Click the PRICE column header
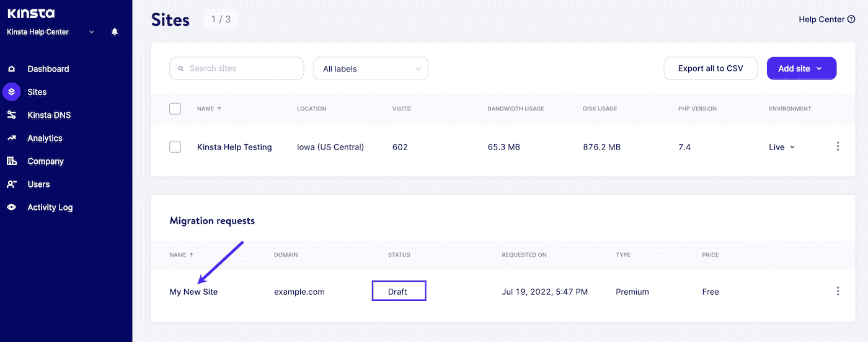The image size is (868, 342). pos(711,254)
